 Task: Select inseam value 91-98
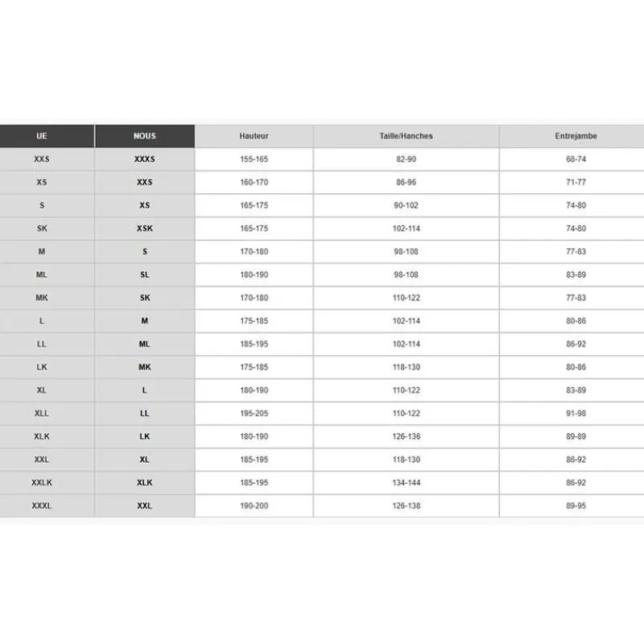[576, 413]
